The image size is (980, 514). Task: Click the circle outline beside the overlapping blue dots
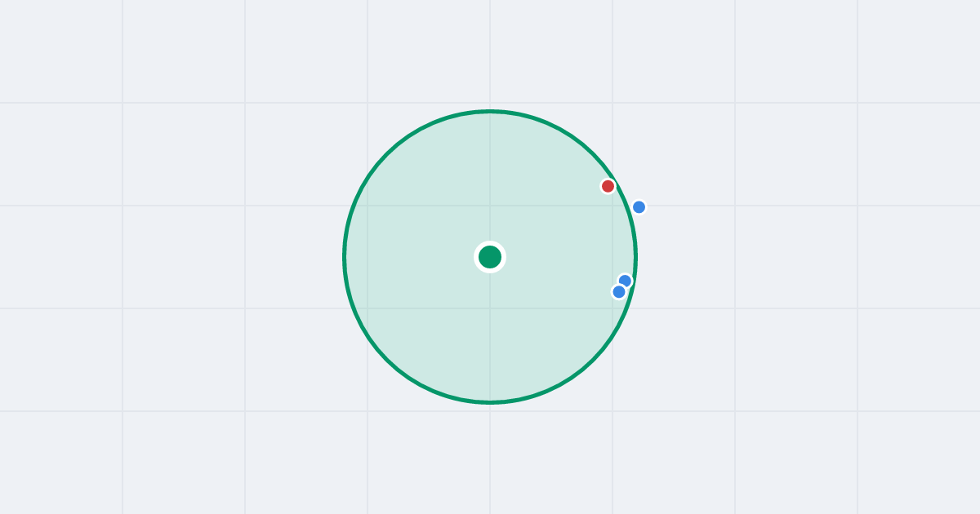633,283
